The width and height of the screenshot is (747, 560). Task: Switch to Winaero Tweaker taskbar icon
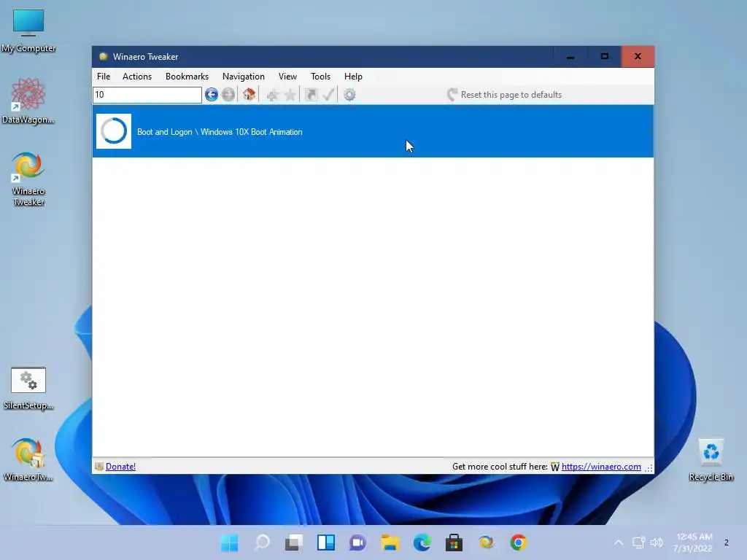click(487, 542)
